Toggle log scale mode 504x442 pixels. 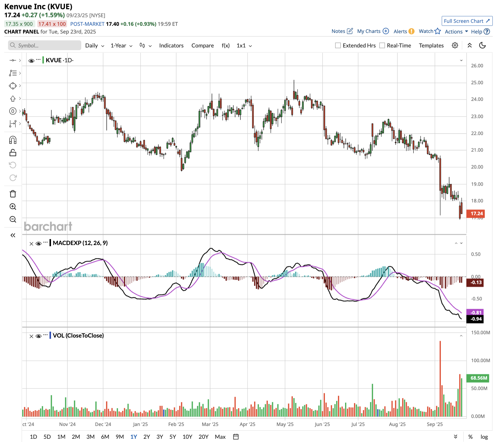pos(484,437)
